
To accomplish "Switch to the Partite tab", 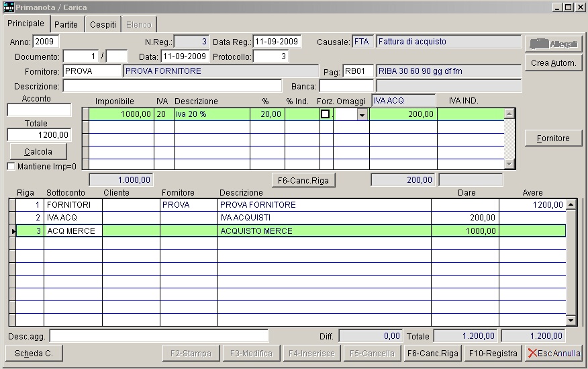I will (x=66, y=24).
